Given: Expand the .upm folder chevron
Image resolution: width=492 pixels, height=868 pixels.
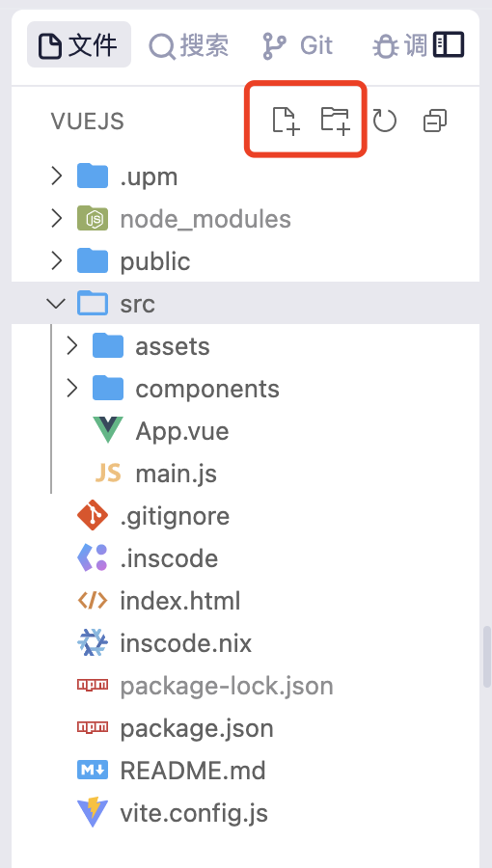Looking at the screenshot, I should tap(57, 176).
